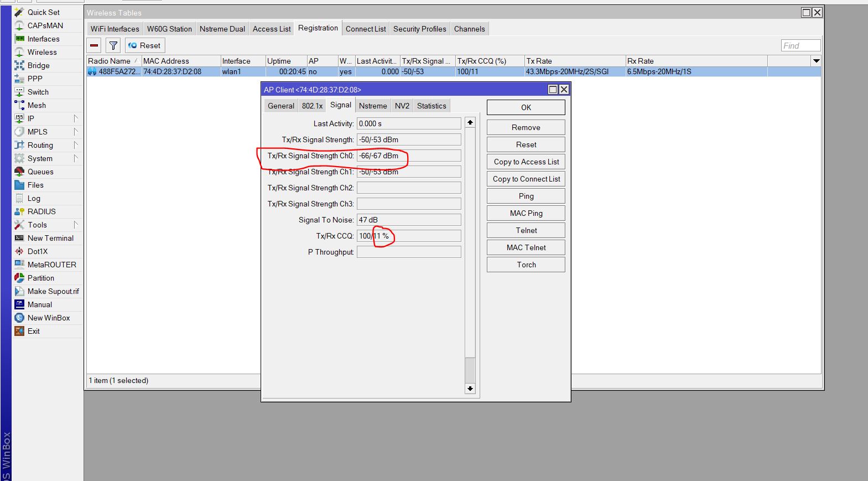868x481 pixels.
Task: Expand the System submenu arrow
Action: click(76, 158)
